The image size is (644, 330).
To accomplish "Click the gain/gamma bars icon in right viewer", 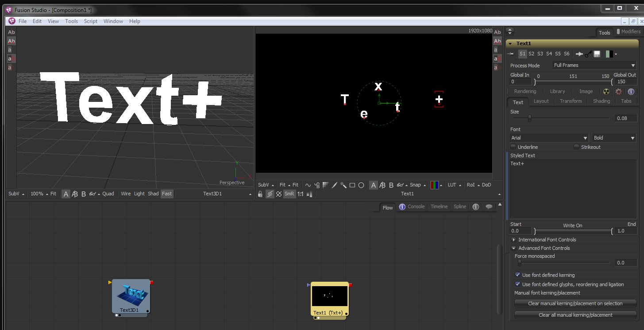I will [x=309, y=194].
